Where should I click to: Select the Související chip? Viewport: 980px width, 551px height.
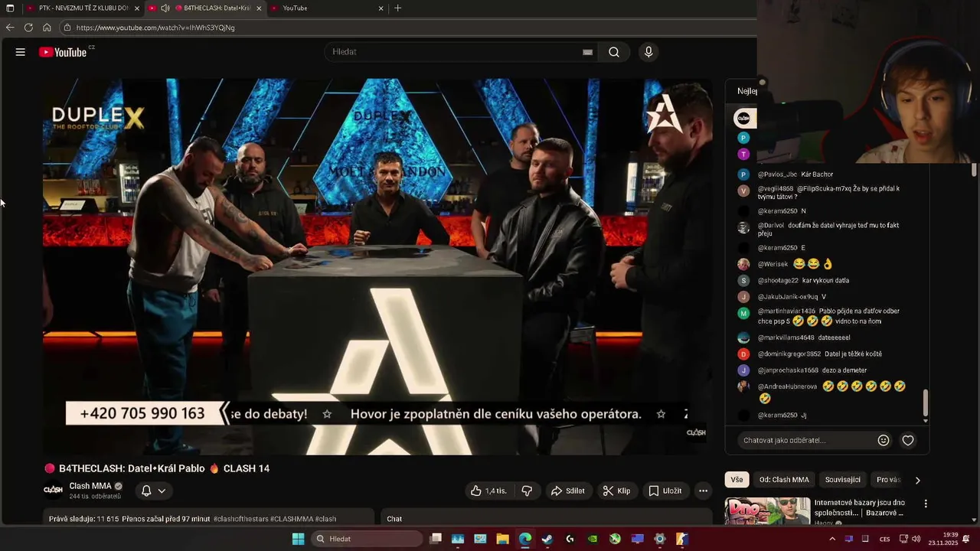(x=843, y=480)
